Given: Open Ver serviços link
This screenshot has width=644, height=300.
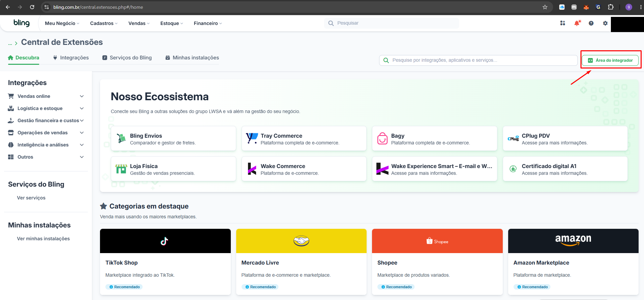Looking at the screenshot, I should [x=31, y=198].
